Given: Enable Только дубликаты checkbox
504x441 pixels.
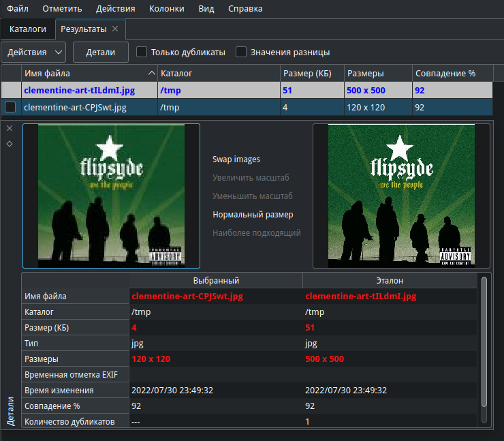Looking at the screenshot, I should point(142,52).
